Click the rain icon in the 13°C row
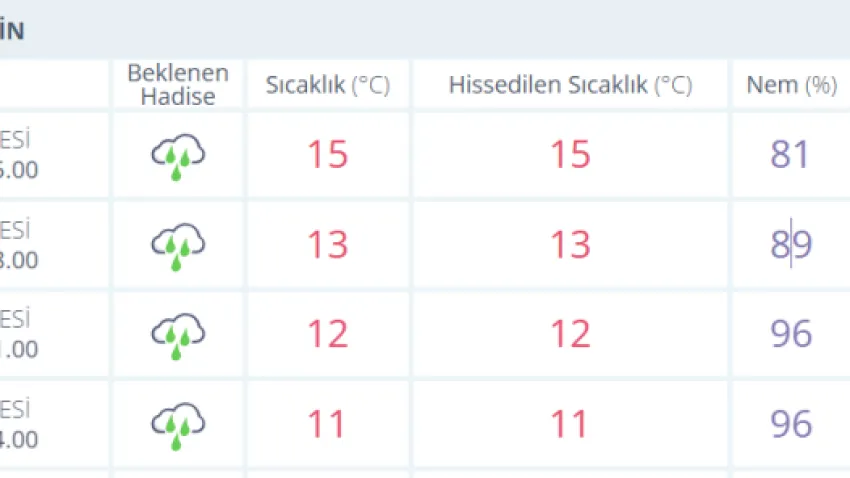 (178, 246)
